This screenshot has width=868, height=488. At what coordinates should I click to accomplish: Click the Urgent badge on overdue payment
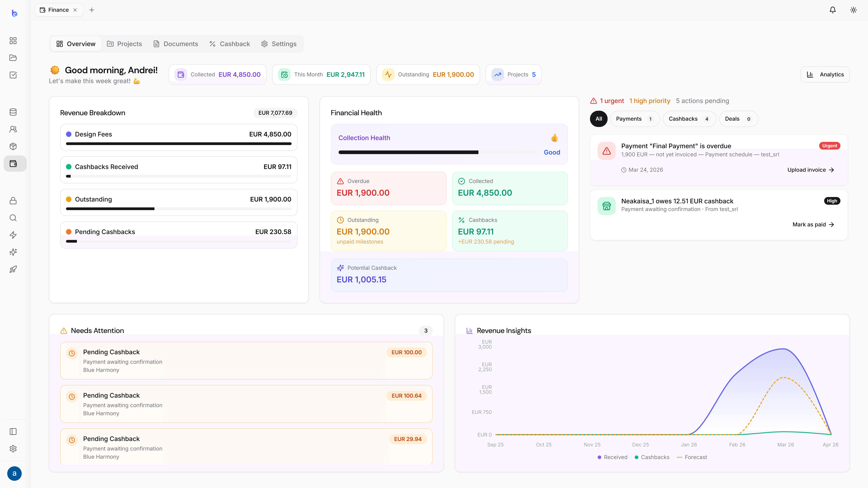tap(830, 146)
